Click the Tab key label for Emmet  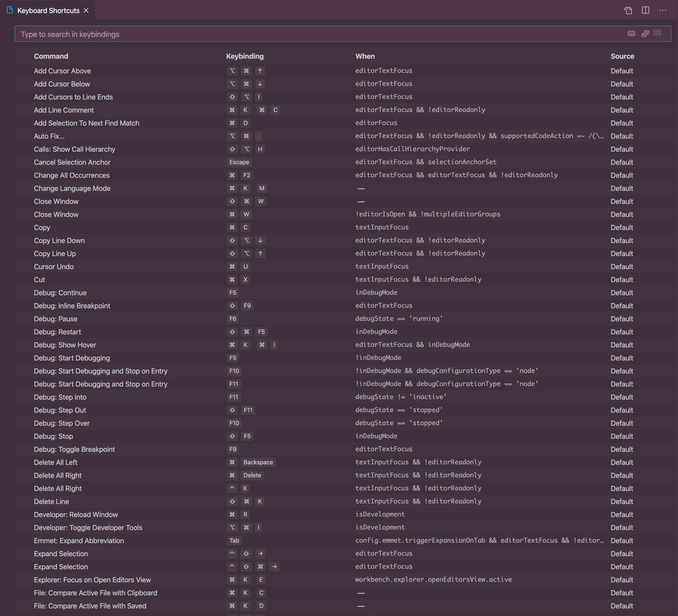(x=234, y=541)
